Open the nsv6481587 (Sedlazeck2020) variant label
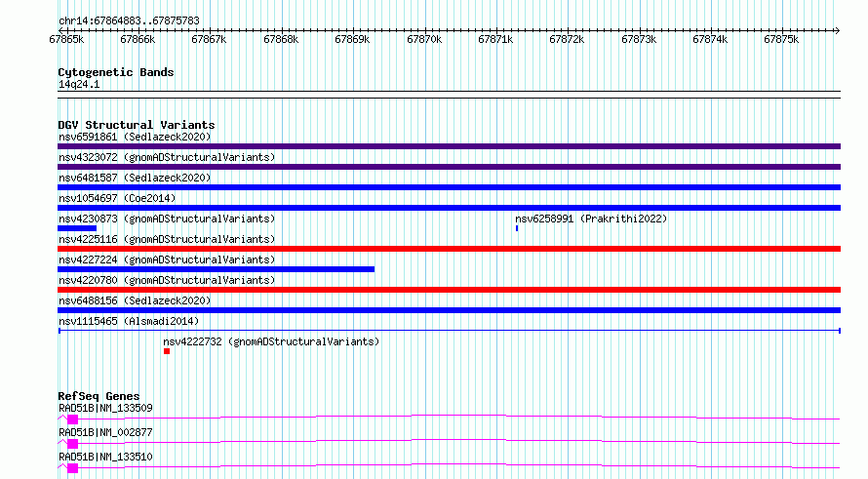 tap(135, 178)
